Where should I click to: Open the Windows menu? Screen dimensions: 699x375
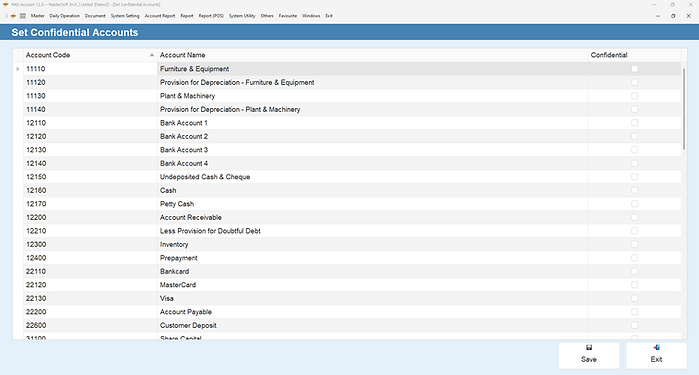(311, 16)
